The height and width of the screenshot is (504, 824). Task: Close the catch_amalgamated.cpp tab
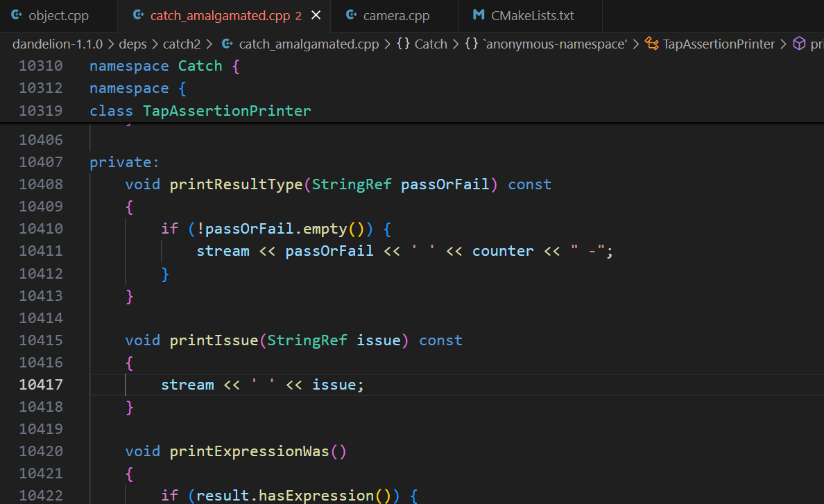(316, 15)
